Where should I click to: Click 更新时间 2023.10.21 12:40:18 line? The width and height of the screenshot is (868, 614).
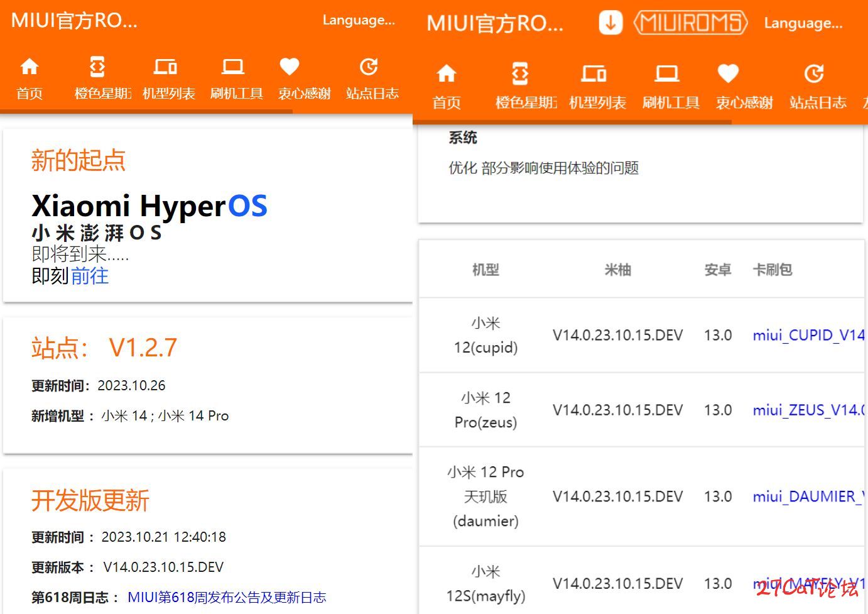tap(129, 537)
